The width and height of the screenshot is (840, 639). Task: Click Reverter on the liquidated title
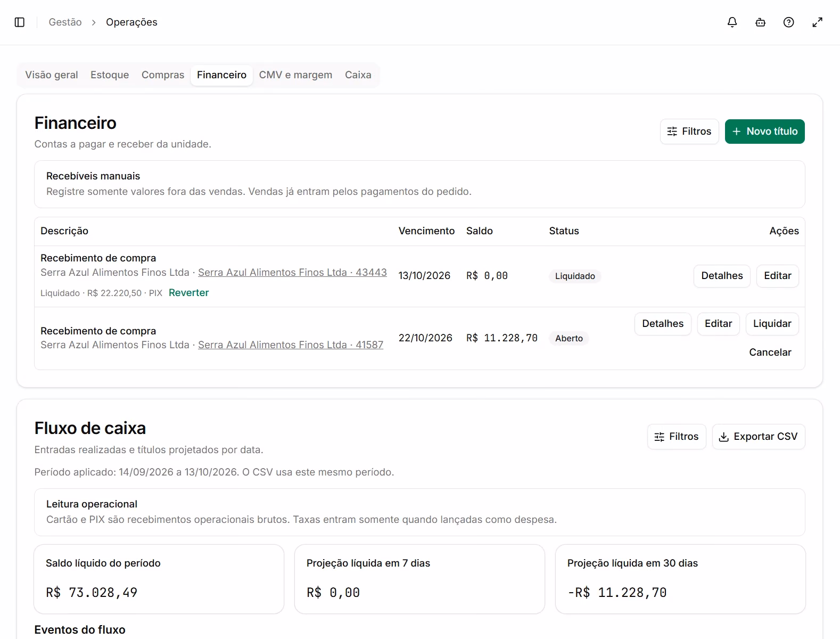pyautogui.click(x=189, y=293)
